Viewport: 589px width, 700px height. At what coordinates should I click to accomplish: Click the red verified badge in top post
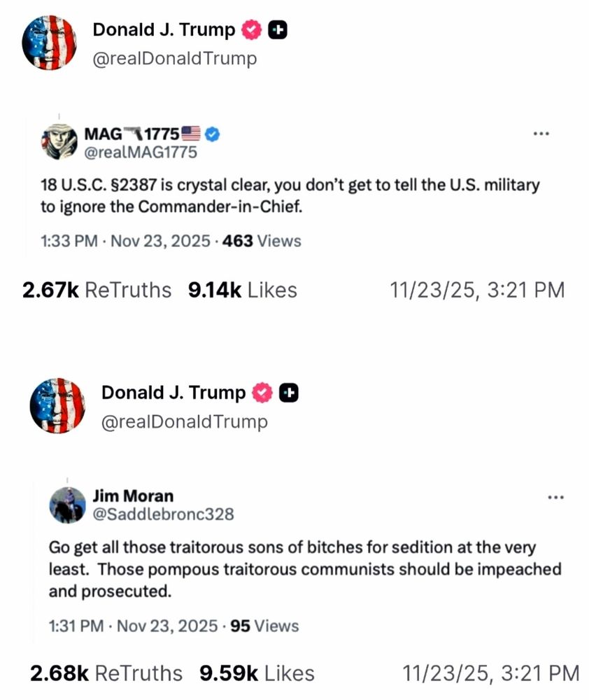coord(252,30)
